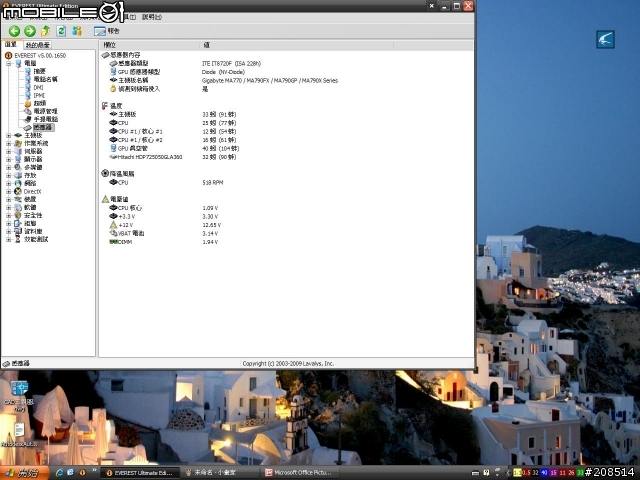
Task: Select the highlighted 感應器 (Sensor) tree item
Action: tap(43, 127)
